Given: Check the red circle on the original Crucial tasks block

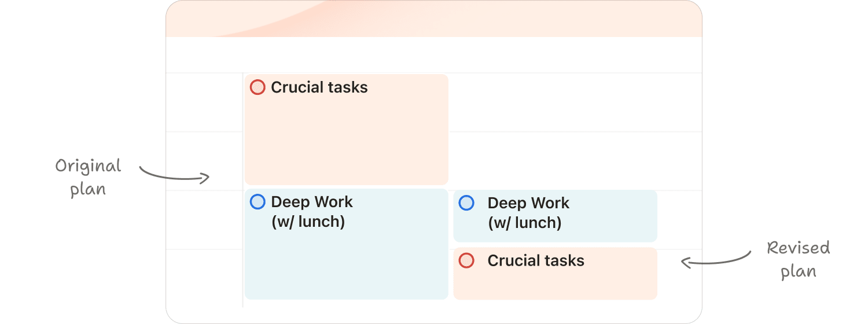Looking at the screenshot, I should 258,87.
